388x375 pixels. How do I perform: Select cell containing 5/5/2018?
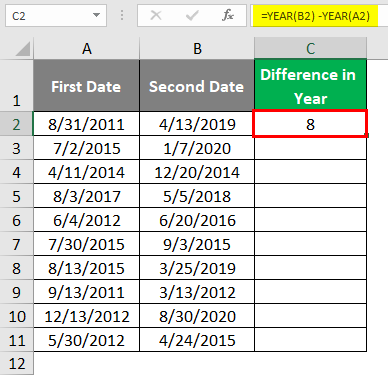click(197, 196)
